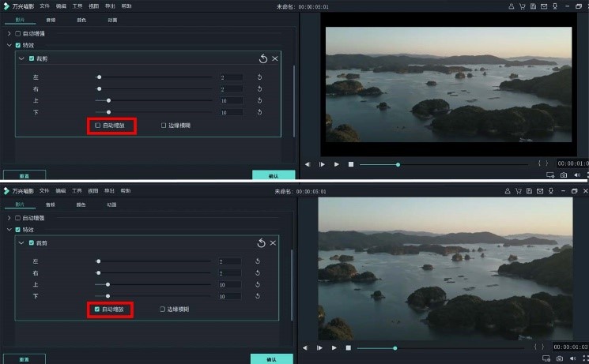Screen dimensions: 589x364
Task: Open the shopping cart icon, upper window
Action: tap(522, 6)
